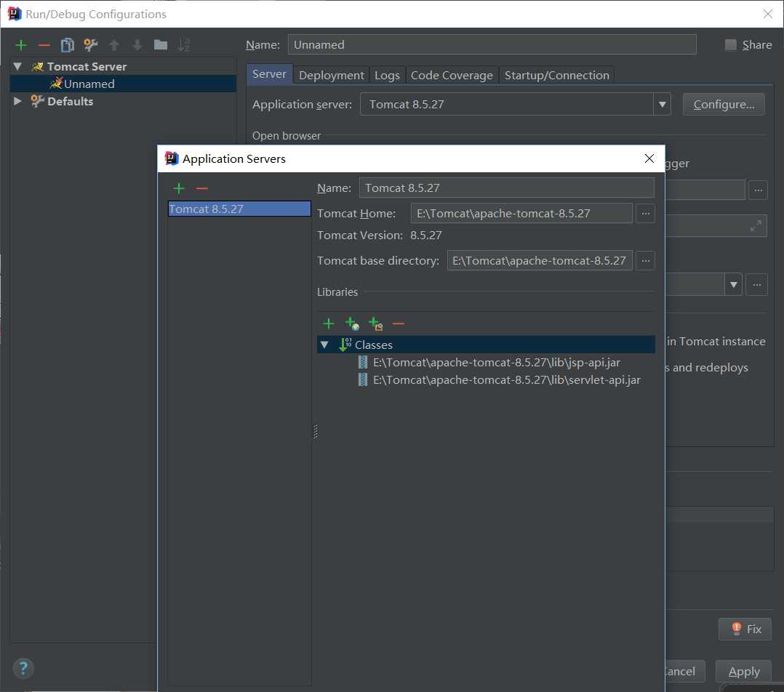Close the Run/Debug Configurations window

click(x=768, y=14)
